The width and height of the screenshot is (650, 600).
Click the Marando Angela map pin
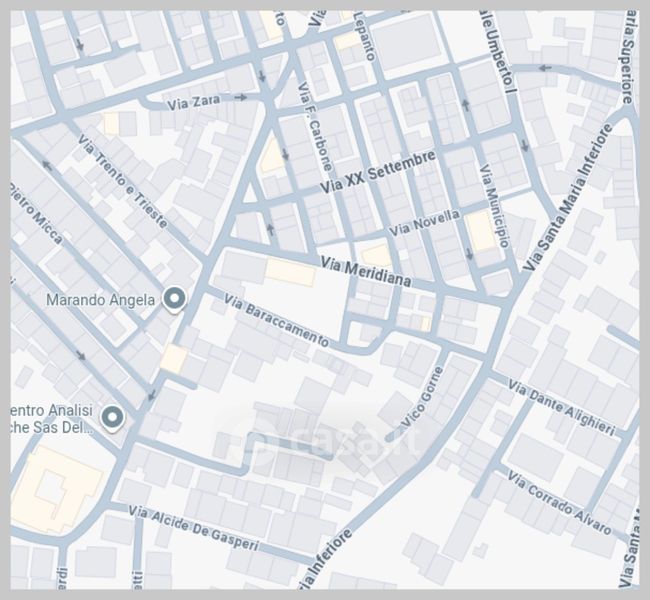coord(175,299)
